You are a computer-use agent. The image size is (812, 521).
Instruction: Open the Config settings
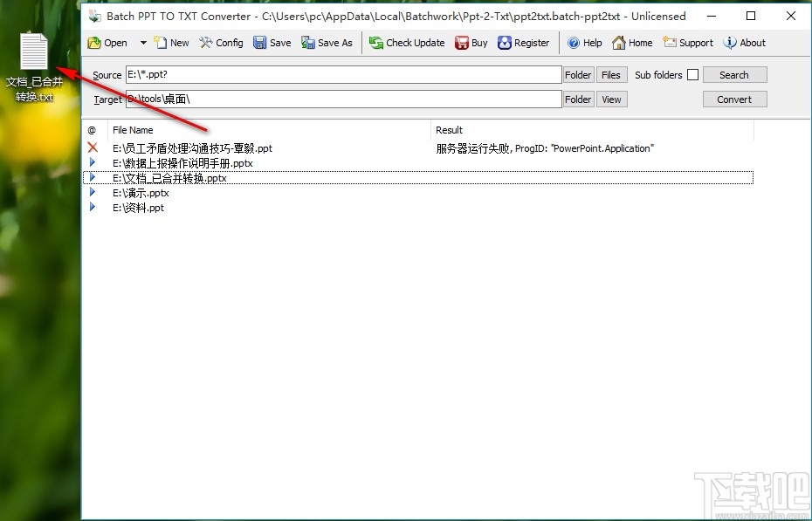click(x=221, y=42)
